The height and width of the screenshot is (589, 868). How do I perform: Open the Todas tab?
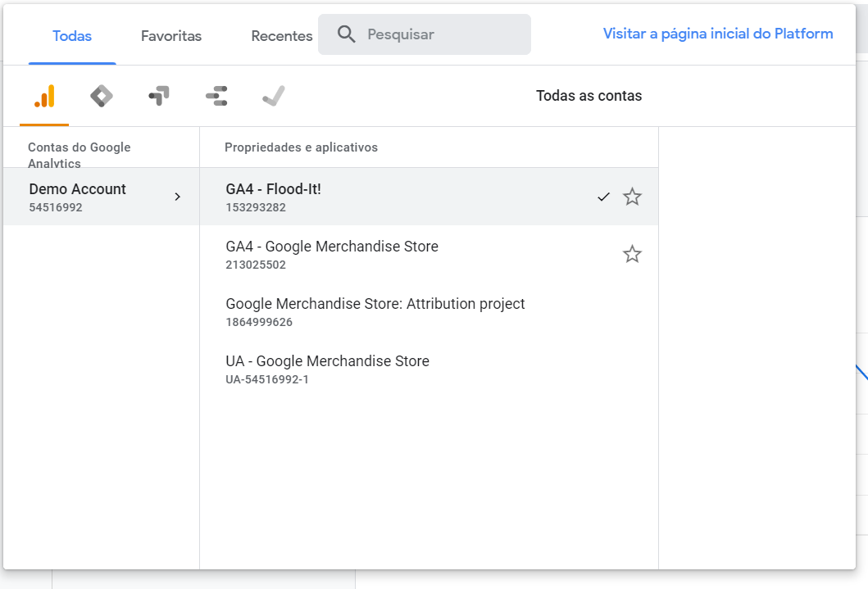pos(72,36)
